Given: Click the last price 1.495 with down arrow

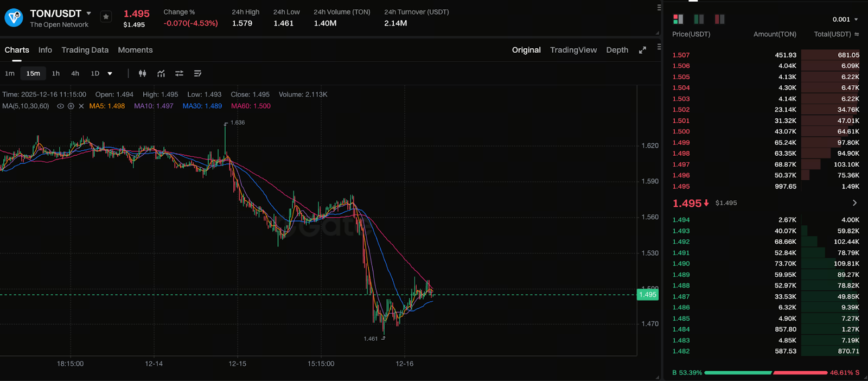Looking at the screenshot, I should click(691, 203).
